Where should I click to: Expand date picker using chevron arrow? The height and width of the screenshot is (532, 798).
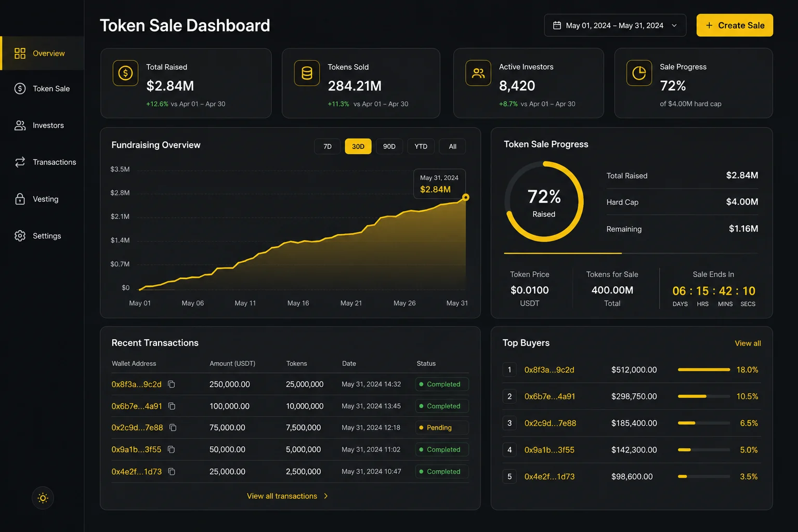(x=674, y=25)
